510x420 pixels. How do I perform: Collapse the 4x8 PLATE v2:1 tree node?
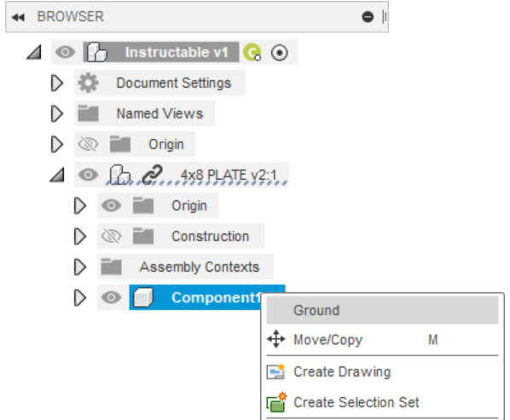tap(57, 175)
